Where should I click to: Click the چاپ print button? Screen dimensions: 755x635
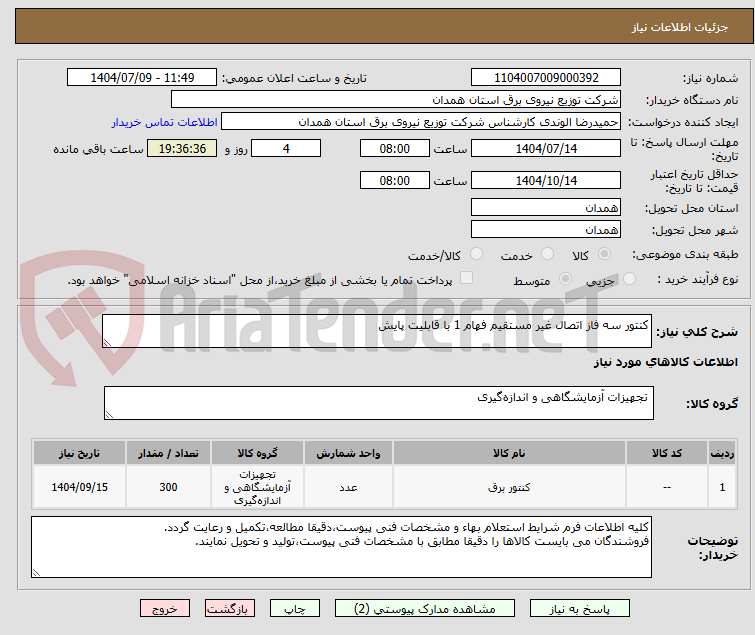295,609
